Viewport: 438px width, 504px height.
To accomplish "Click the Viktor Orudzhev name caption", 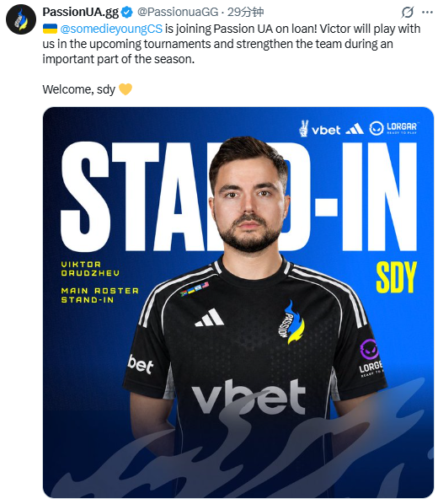I will point(90,269).
